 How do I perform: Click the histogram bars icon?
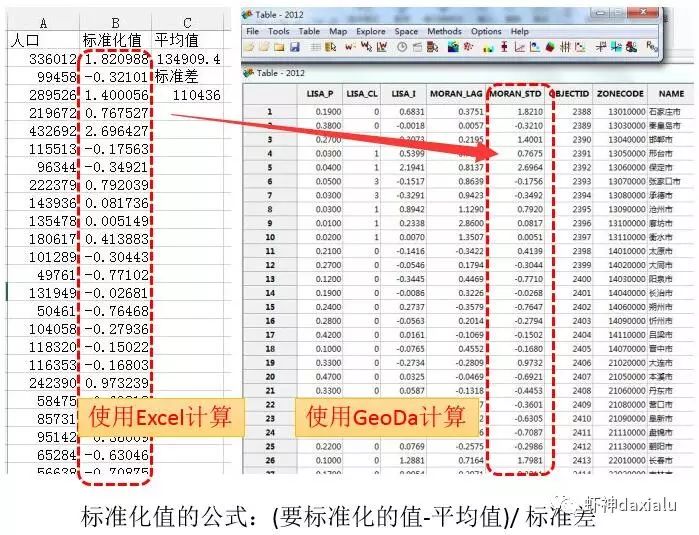[488, 48]
